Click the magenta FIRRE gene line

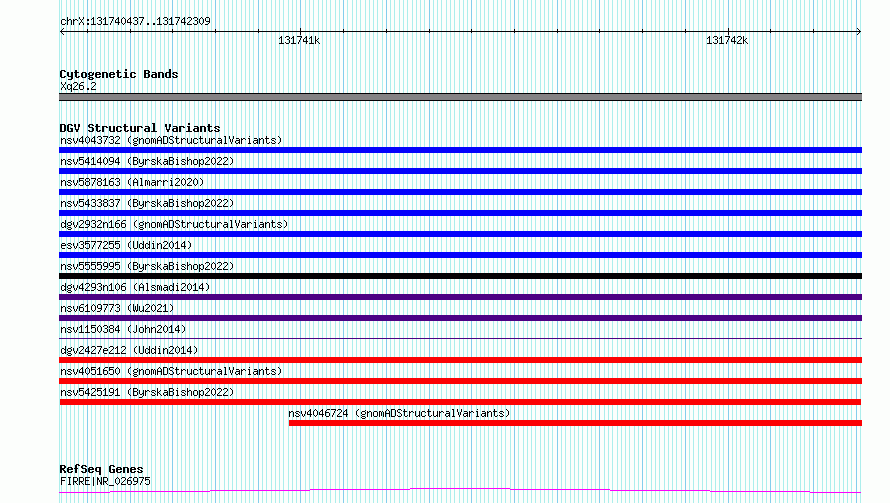click(x=460, y=491)
